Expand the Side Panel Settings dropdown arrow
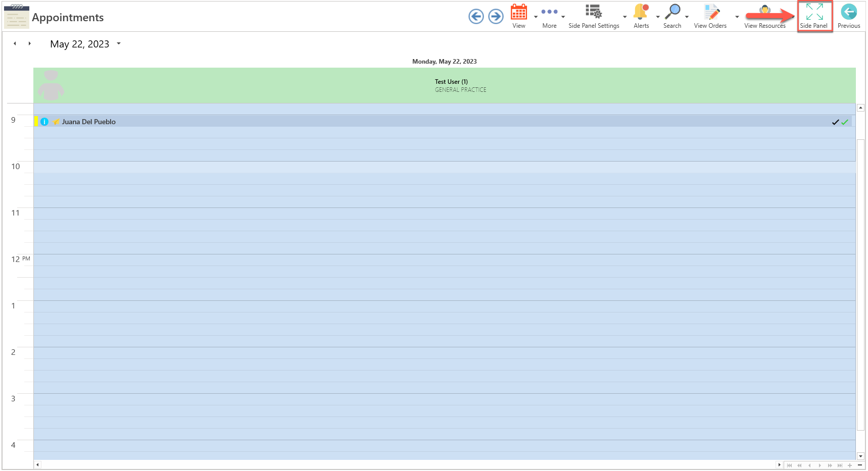868x471 pixels. tap(625, 17)
